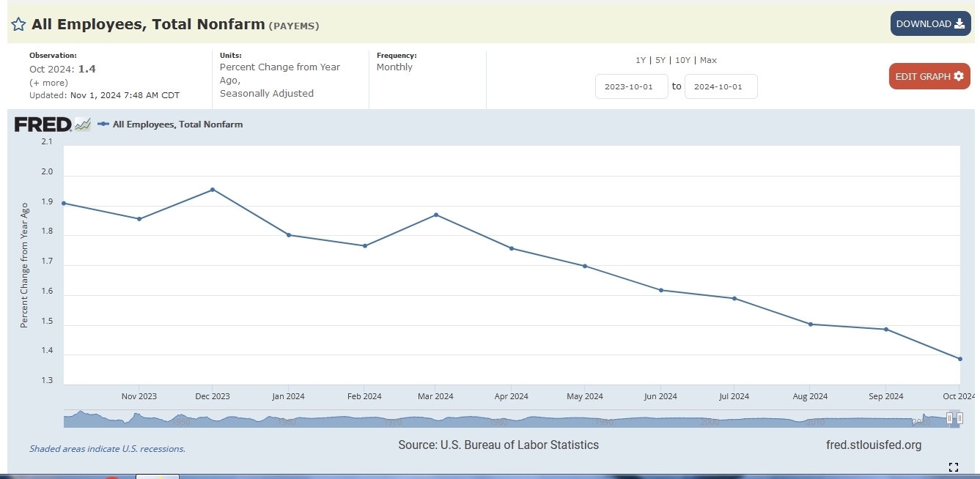The image size is (980, 479).
Task: Click the FRED logo on the chart
Action: coord(43,125)
